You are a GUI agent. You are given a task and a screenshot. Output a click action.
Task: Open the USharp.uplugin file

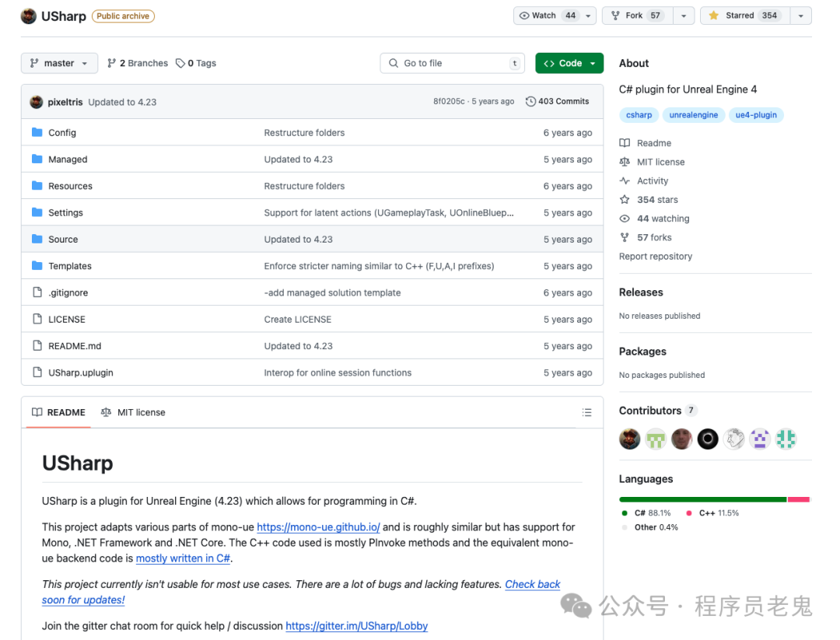point(81,372)
